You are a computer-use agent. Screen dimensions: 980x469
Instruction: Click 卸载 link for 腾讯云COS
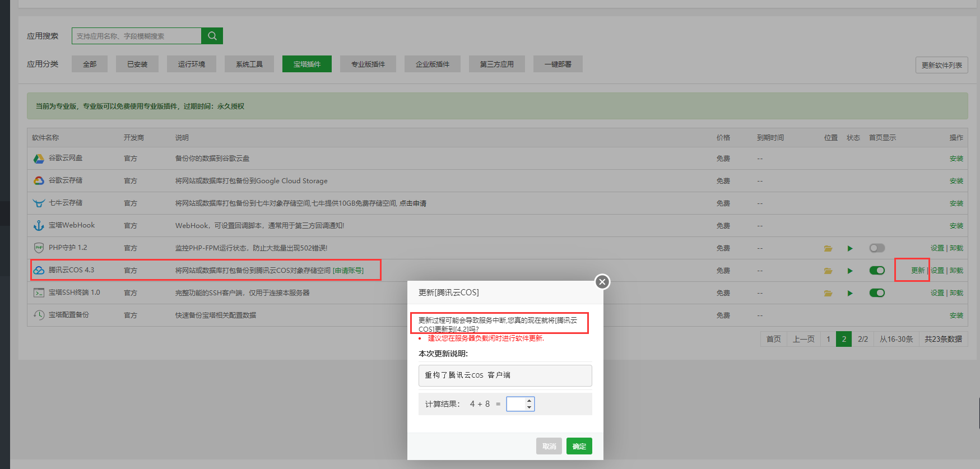(x=956, y=271)
